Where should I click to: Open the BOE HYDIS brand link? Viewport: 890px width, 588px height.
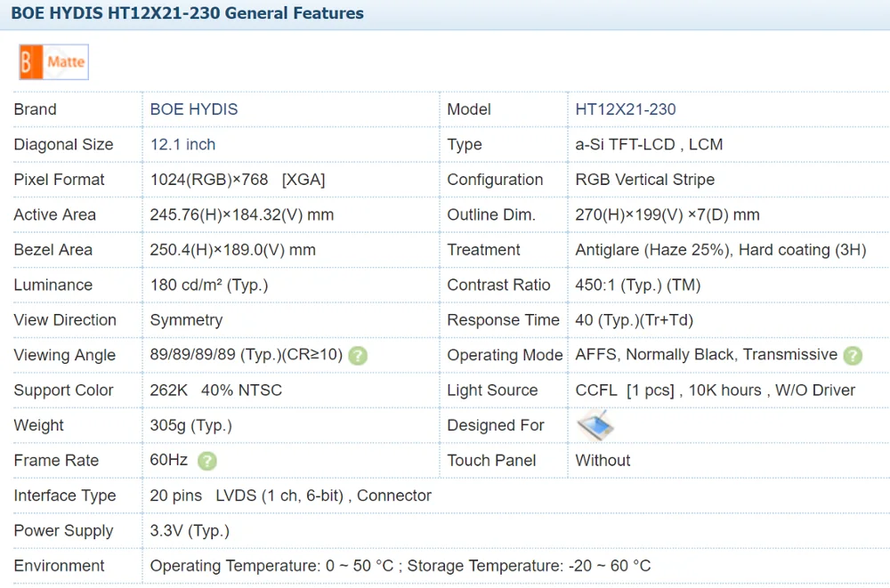tap(193, 109)
